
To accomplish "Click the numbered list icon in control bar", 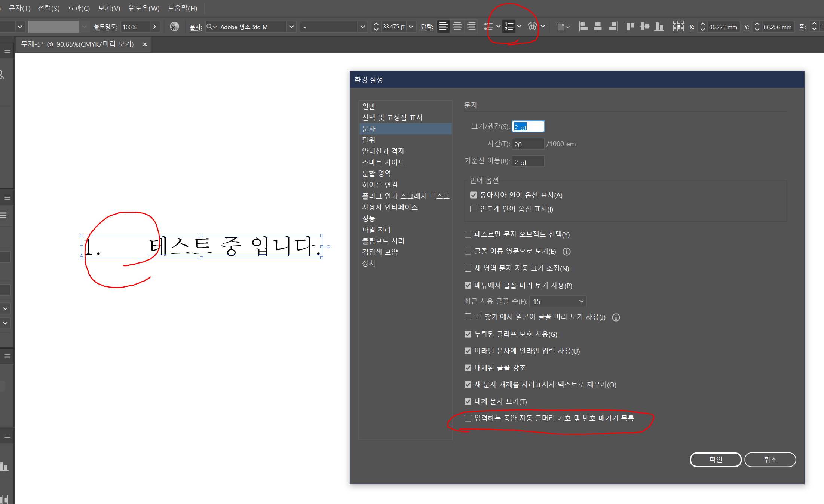I will (x=509, y=27).
